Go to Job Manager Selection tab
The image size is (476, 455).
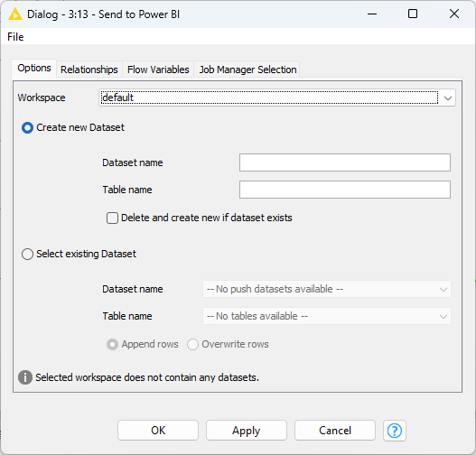click(247, 70)
